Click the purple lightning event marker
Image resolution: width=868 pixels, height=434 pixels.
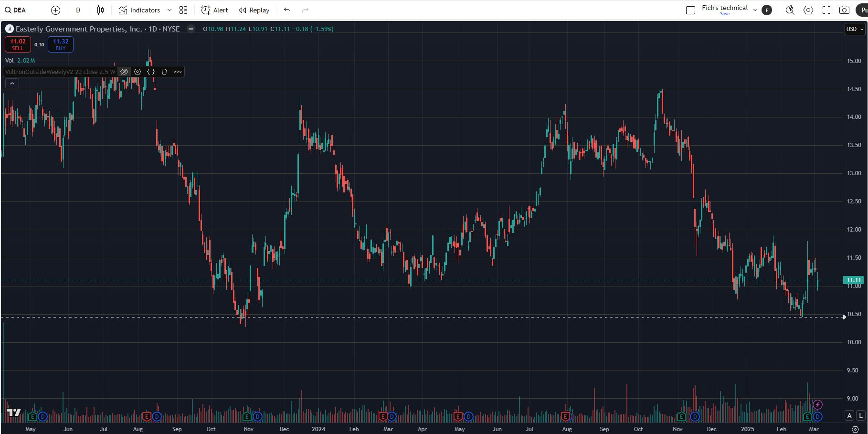[817, 405]
